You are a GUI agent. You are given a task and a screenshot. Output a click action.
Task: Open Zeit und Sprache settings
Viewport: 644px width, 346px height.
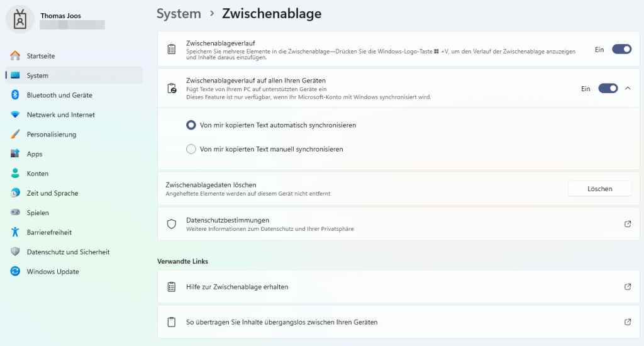click(74, 193)
